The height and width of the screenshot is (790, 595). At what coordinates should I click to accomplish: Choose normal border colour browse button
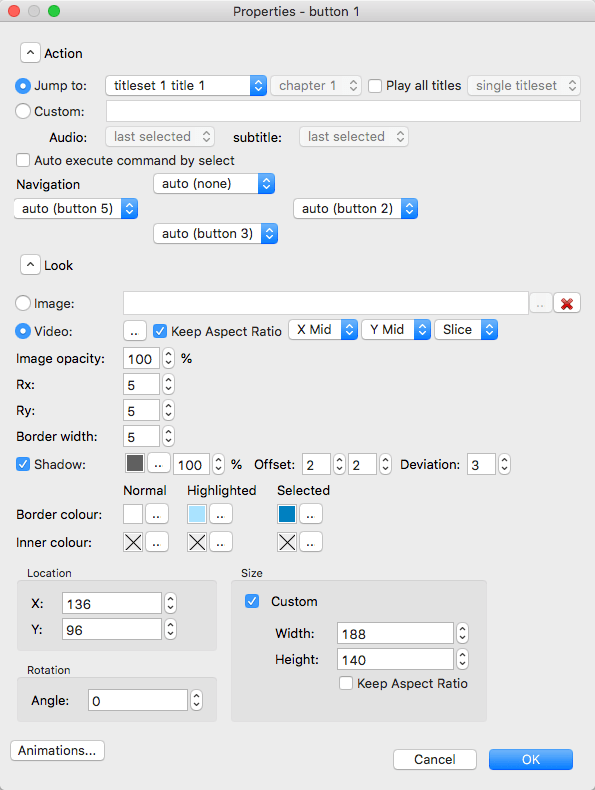coord(157,514)
